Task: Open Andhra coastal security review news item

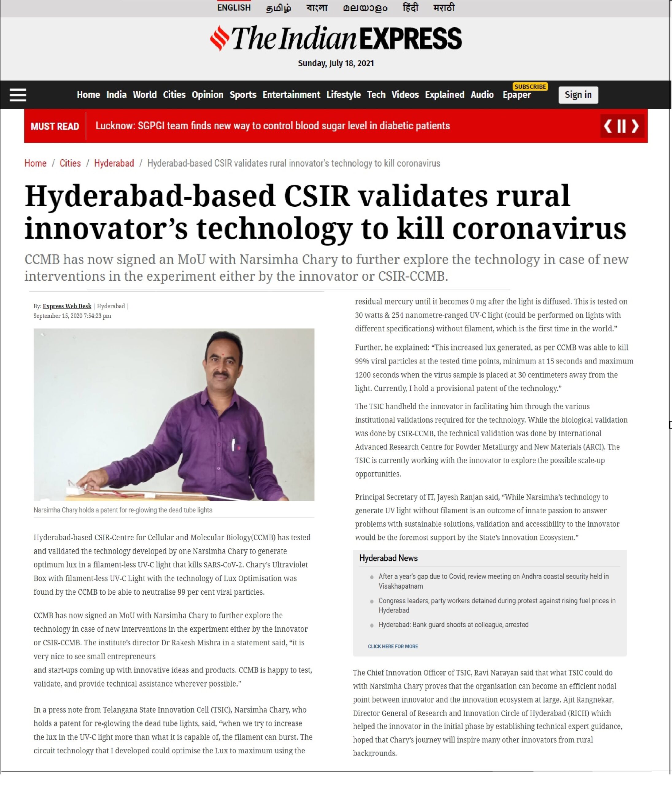Action: 493,581
